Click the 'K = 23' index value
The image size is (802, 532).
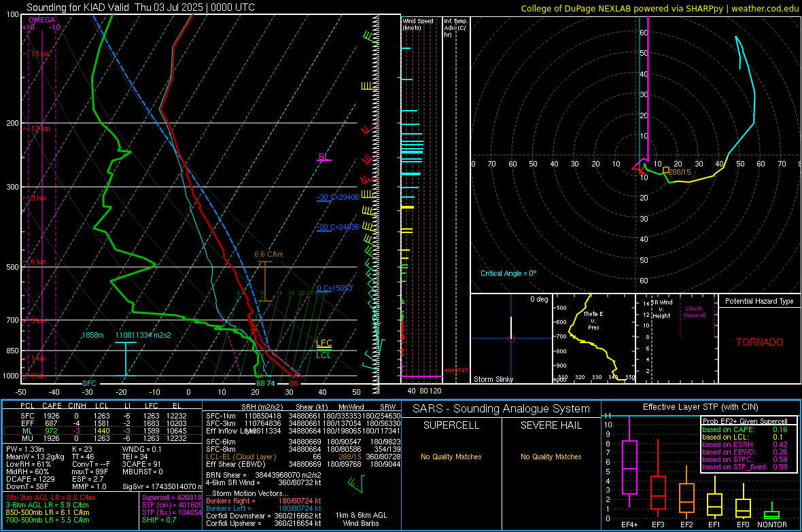coord(82,449)
